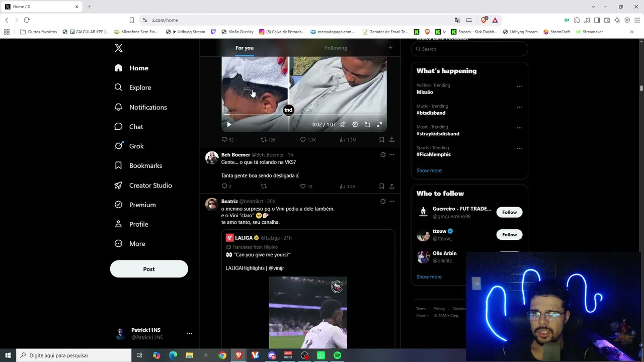The height and width of the screenshot is (362, 644).
Task: Open Google Chrome from the taskbar
Action: tap(222, 355)
